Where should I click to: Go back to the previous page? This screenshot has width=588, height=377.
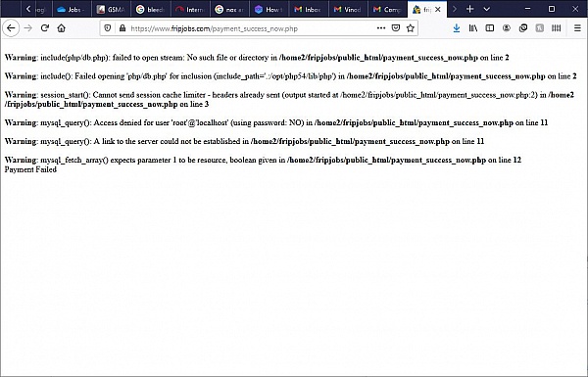tap(11, 28)
